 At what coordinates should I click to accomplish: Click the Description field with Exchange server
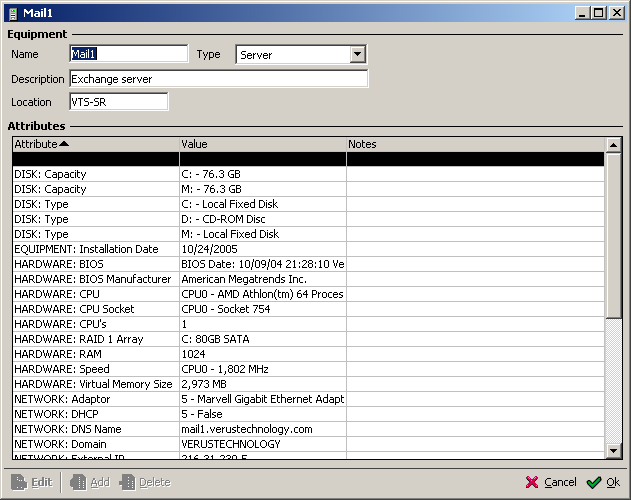(x=218, y=78)
